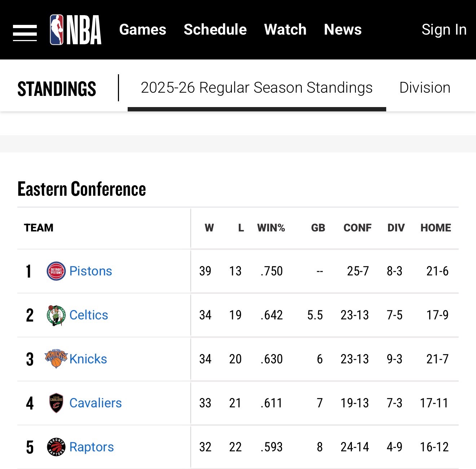The image size is (476, 469).
Task: Click the Pistons team logo
Action: tap(56, 271)
